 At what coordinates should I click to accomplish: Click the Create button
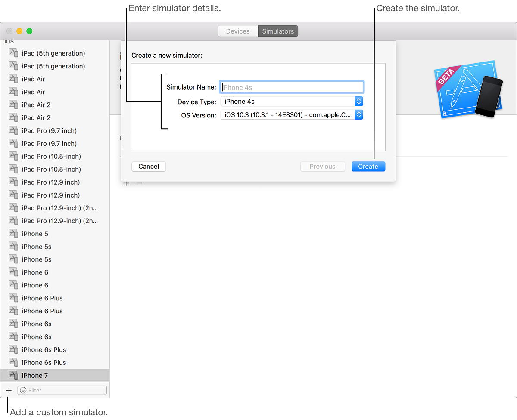[368, 167]
